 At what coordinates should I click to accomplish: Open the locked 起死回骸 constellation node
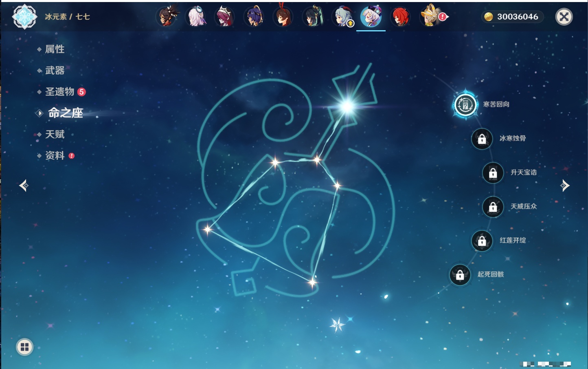460,275
